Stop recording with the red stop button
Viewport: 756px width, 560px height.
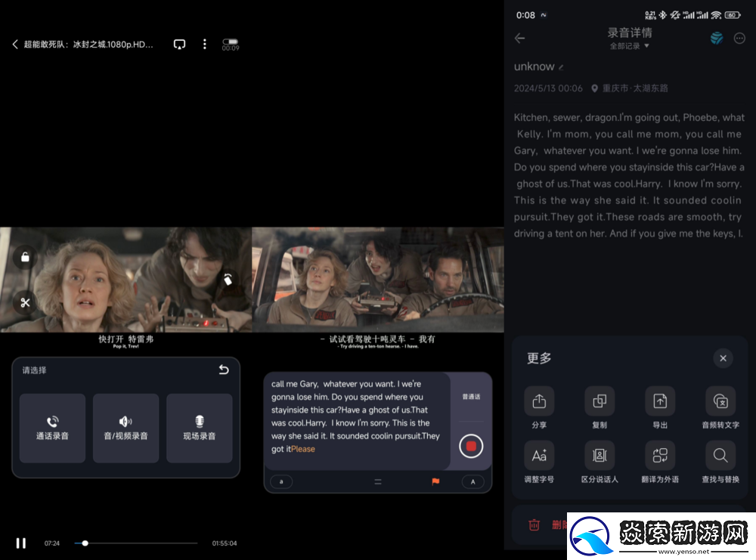[x=471, y=446]
